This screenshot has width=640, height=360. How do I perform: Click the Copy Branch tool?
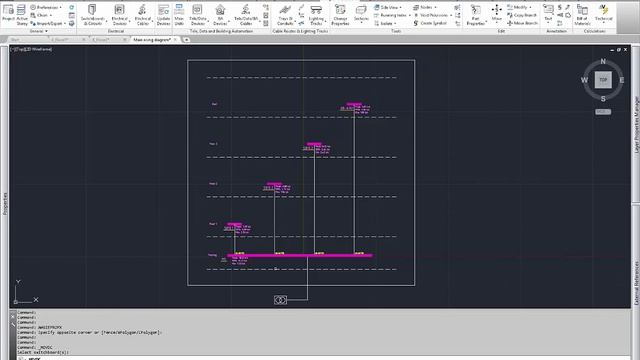click(522, 15)
